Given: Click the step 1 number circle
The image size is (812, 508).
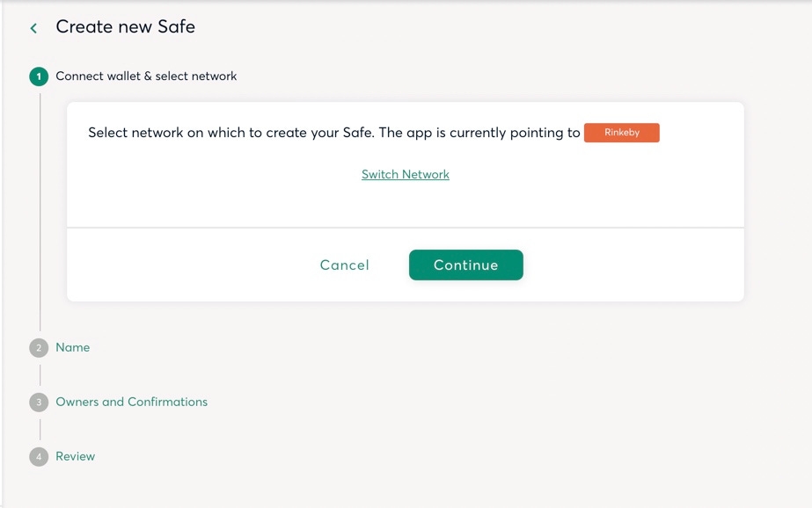Looking at the screenshot, I should coord(39,76).
